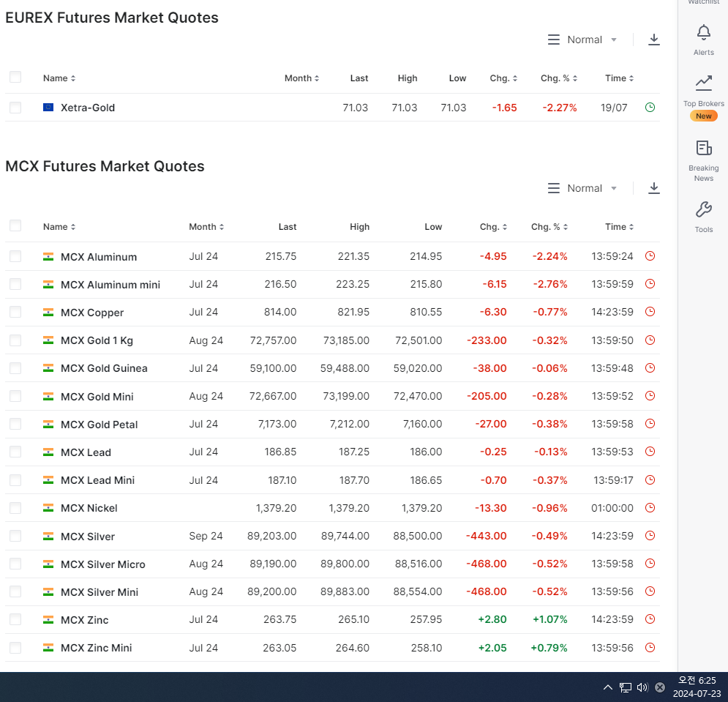The width and height of the screenshot is (728, 702).
Task: Click clock icon in MCX Gold Guinea row
Action: 650,368
